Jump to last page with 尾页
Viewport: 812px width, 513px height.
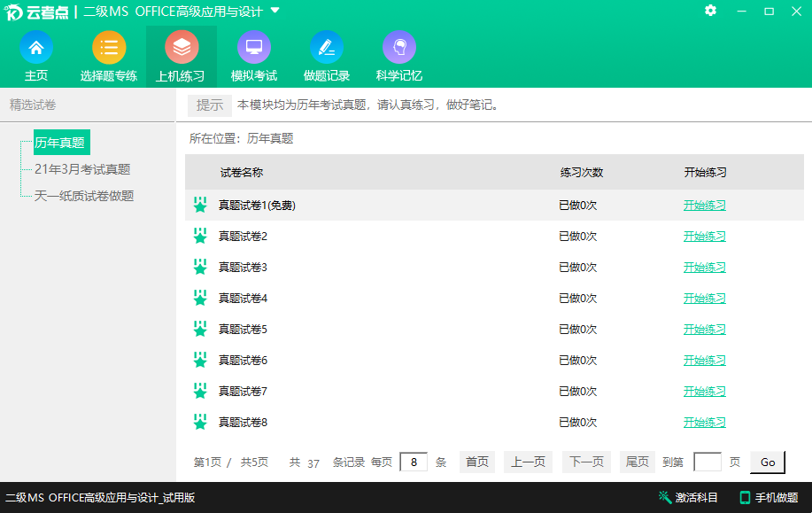[x=637, y=462]
